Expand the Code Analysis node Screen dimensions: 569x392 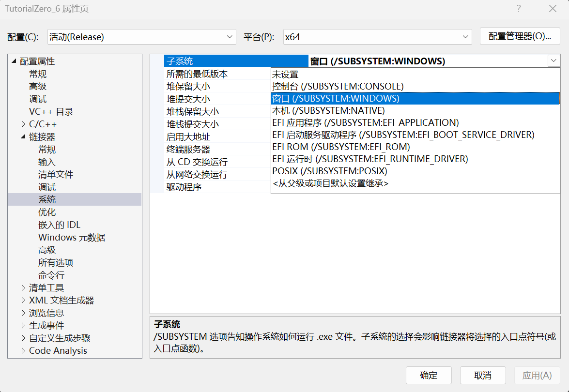coord(23,350)
